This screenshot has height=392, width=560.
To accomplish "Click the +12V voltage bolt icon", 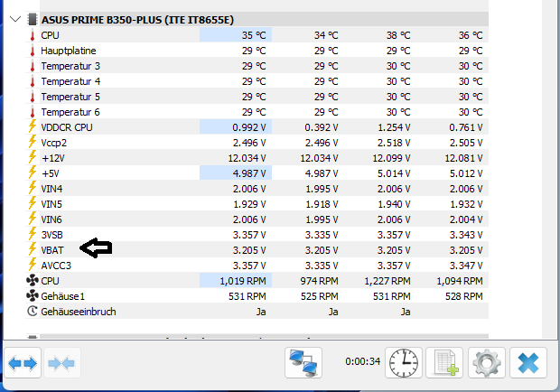I will (x=33, y=157).
